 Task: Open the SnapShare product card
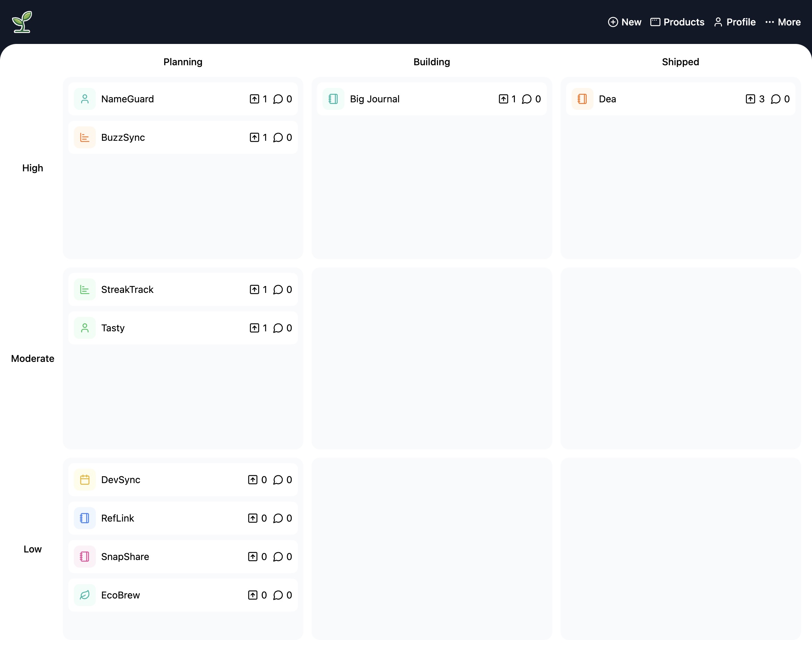pyautogui.click(x=183, y=557)
